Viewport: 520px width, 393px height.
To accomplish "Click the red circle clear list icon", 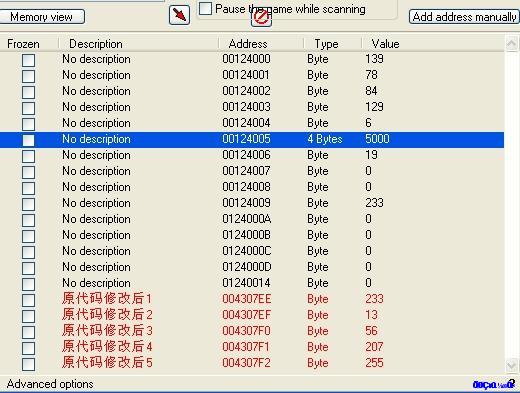I will [x=261, y=18].
